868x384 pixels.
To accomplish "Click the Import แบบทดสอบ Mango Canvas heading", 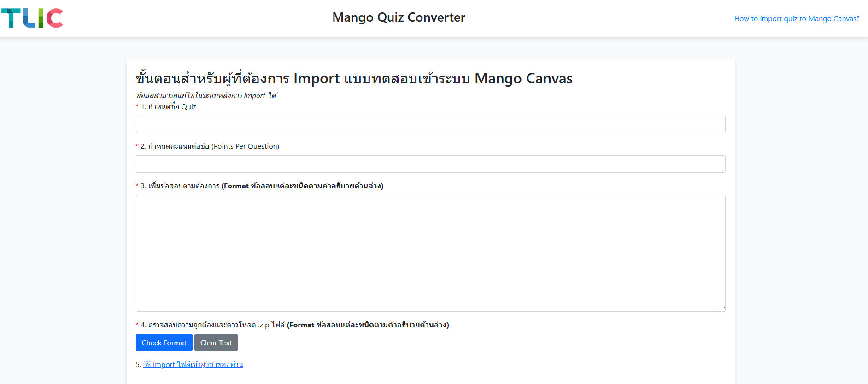I will pyautogui.click(x=354, y=79).
